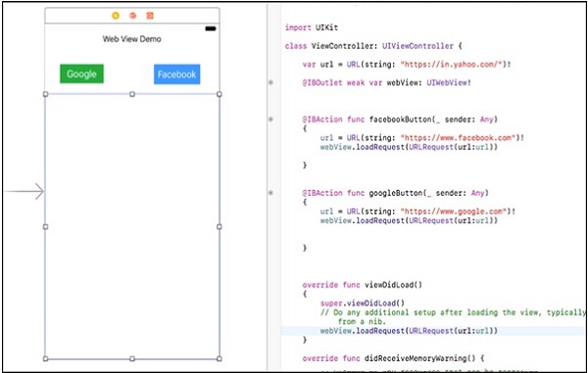Select the blue Facebook button
This screenshot has height=373, width=588.
tap(177, 74)
